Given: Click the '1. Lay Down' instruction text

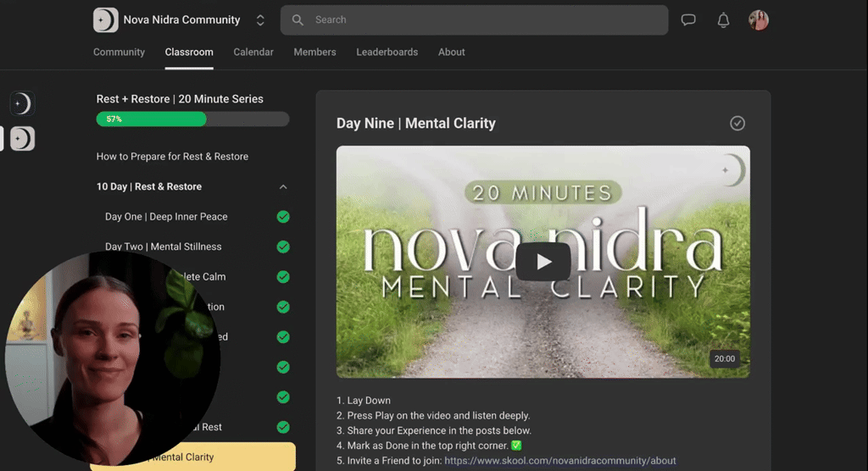Looking at the screenshot, I should coord(363,400).
